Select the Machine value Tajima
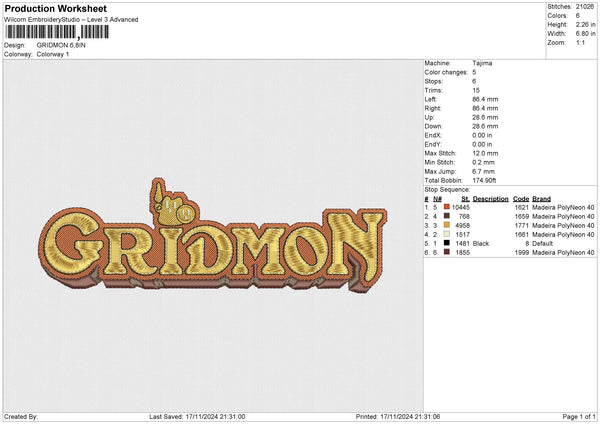600x424 pixels. coord(482,62)
